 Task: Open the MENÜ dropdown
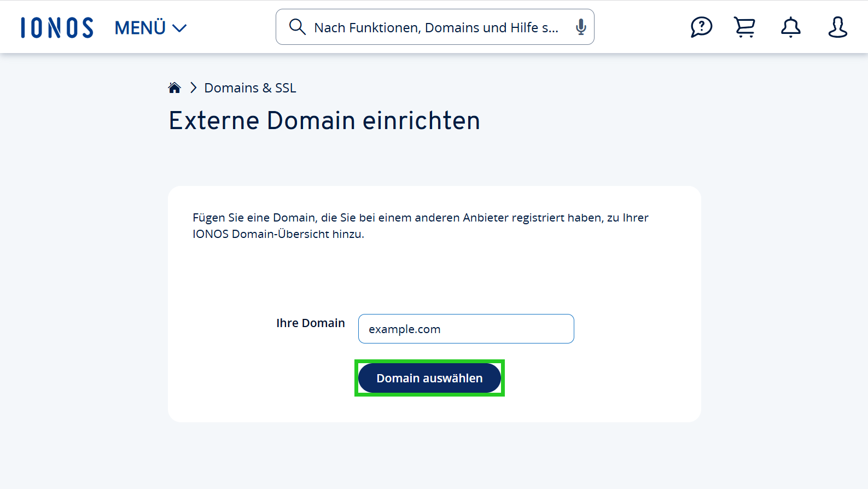(x=150, y=27)
